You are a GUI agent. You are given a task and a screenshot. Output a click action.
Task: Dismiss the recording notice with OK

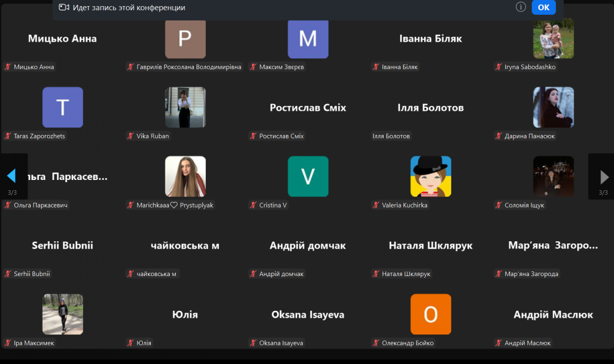click(543, 7)
